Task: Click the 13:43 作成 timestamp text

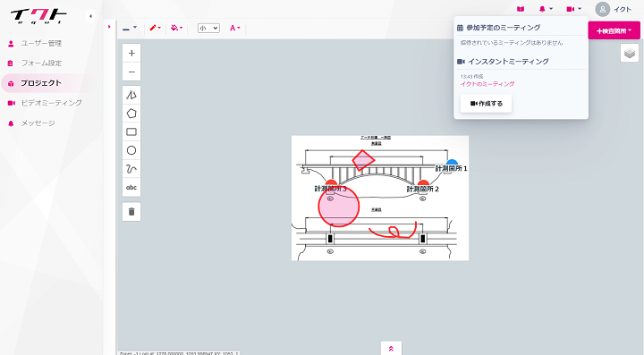Action: click(471, 77)
